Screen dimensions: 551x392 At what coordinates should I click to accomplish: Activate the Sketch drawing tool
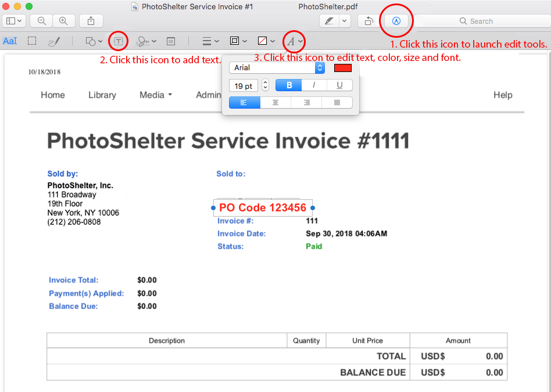tap(54, 41)
